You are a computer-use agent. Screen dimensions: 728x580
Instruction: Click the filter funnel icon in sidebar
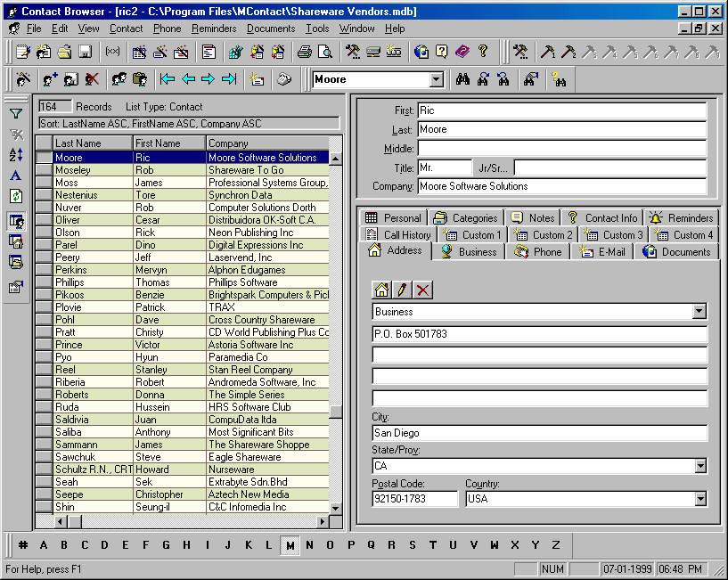(16, 114)
